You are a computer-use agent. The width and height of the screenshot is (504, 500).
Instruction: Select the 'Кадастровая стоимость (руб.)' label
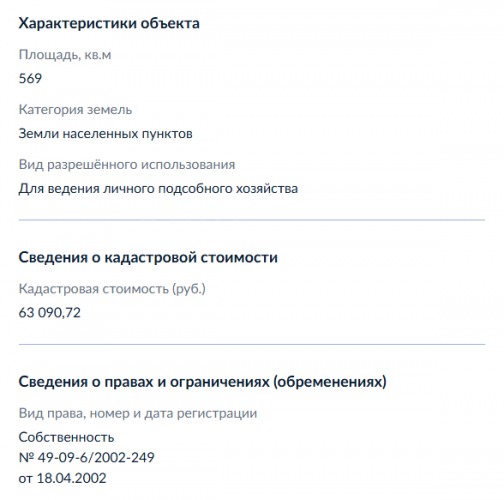click(112, 289)
